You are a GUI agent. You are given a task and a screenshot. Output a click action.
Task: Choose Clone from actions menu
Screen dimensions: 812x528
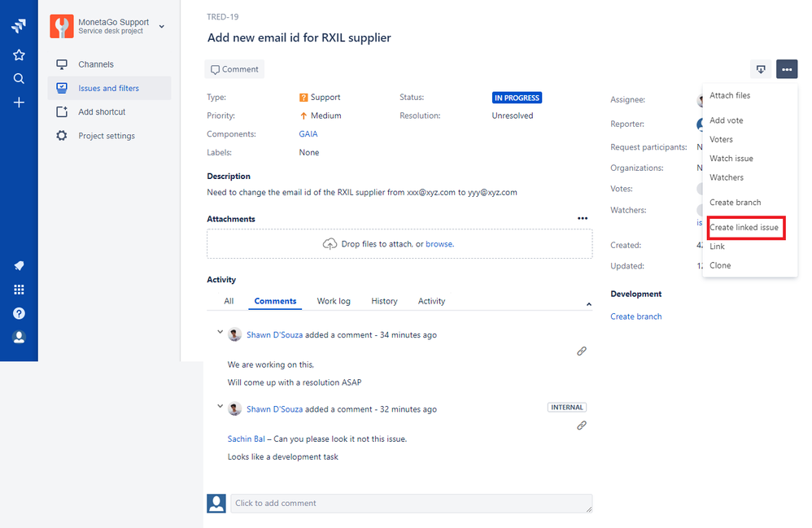click(x=720, y=265)
